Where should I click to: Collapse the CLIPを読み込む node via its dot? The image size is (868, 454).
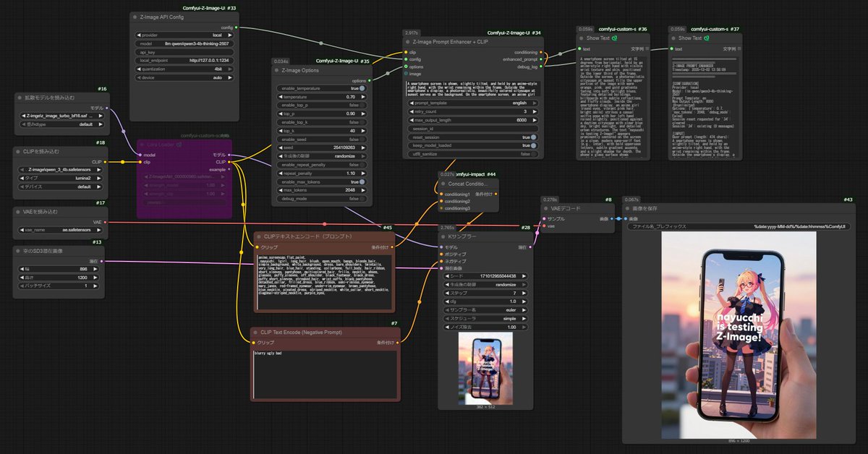20,152
